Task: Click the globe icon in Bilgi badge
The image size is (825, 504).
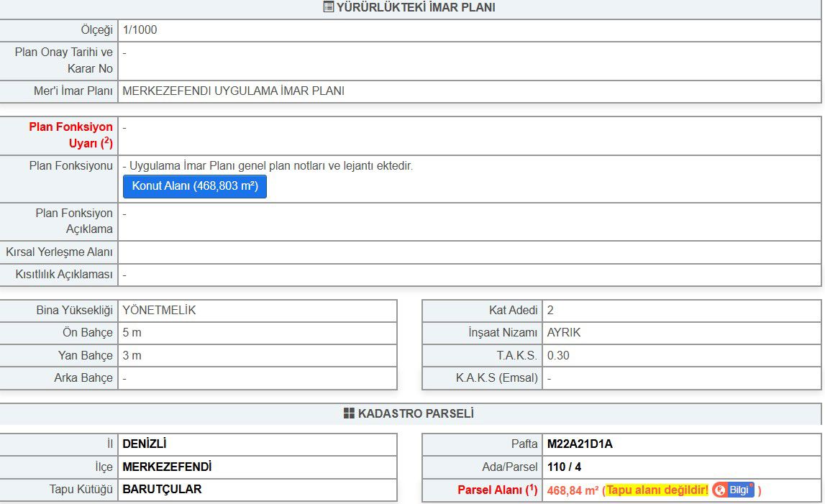Action: click(x=720, y=490)
